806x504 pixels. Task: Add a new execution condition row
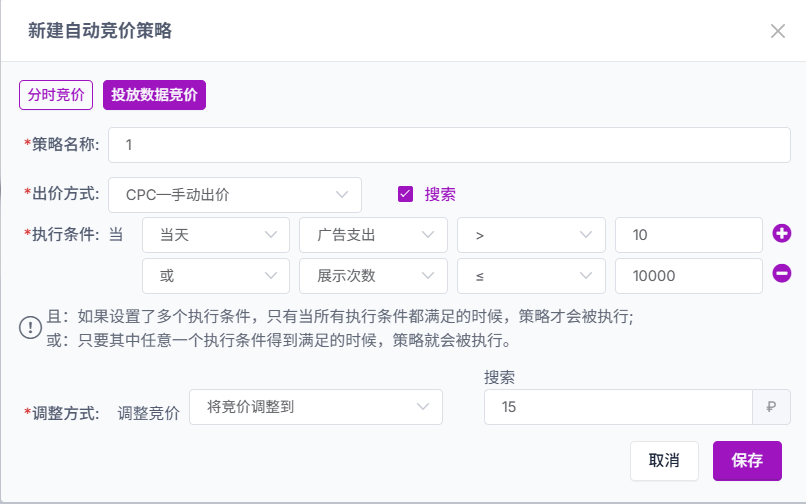[781, 233]
